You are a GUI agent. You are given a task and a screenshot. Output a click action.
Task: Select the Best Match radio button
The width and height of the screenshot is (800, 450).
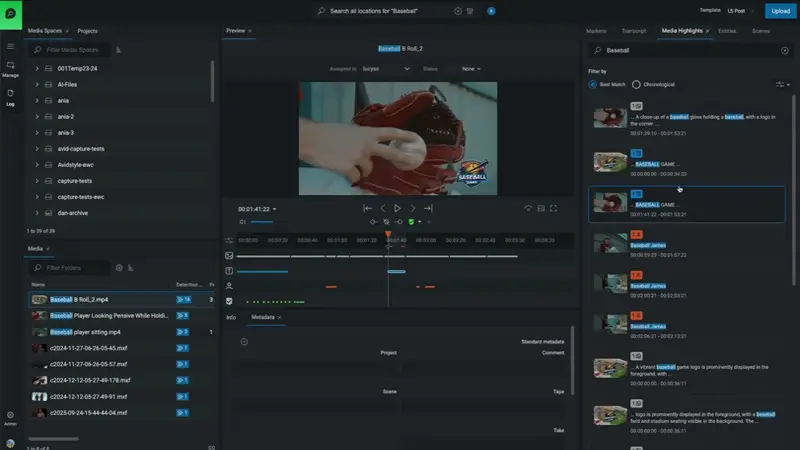(593, 85)
